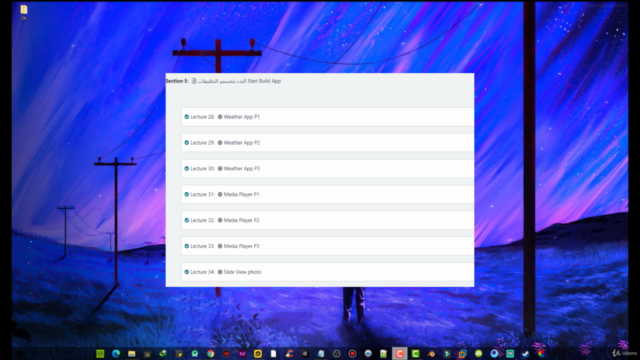The height and width of the screenshot is (360, 640).
Task: Click completed checkmark icon for Lecture 28
Action: point(187,117)
